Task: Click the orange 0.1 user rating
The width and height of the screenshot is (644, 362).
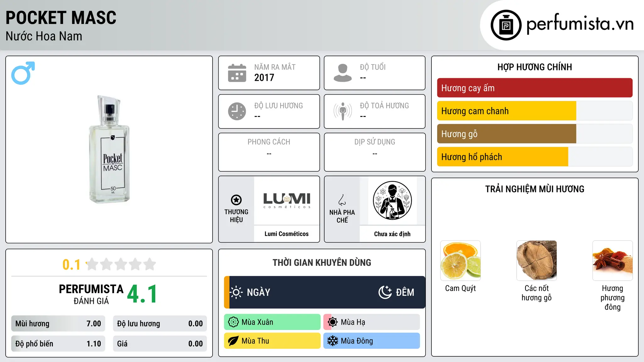Action: (x=71, y=265)
